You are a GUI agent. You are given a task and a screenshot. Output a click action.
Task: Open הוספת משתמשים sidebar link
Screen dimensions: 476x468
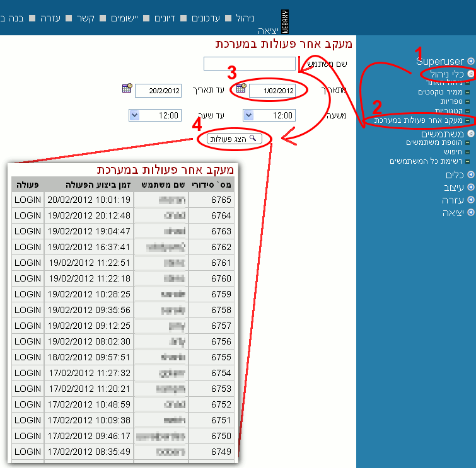tap(434, 142)
